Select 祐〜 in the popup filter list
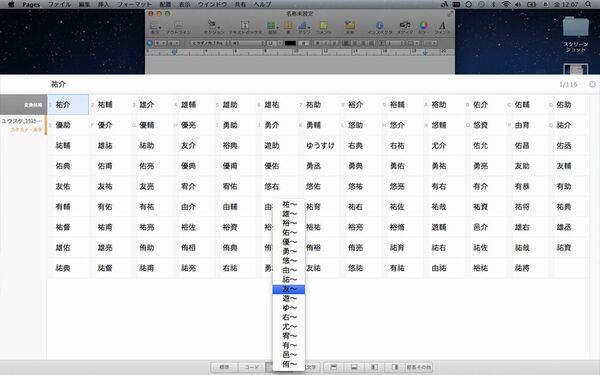The width and height of the screenshot is (600, 375). pyautogui.click(x=289, y=204)
